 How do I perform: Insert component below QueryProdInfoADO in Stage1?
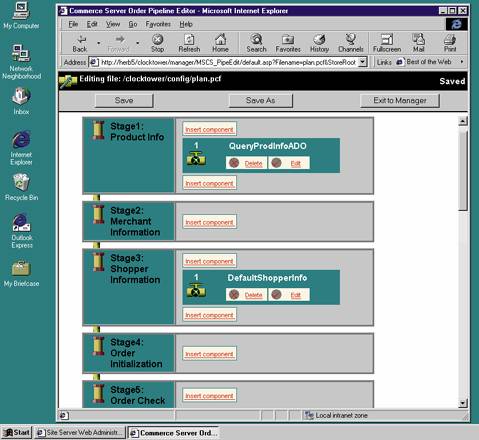point(209,183)
